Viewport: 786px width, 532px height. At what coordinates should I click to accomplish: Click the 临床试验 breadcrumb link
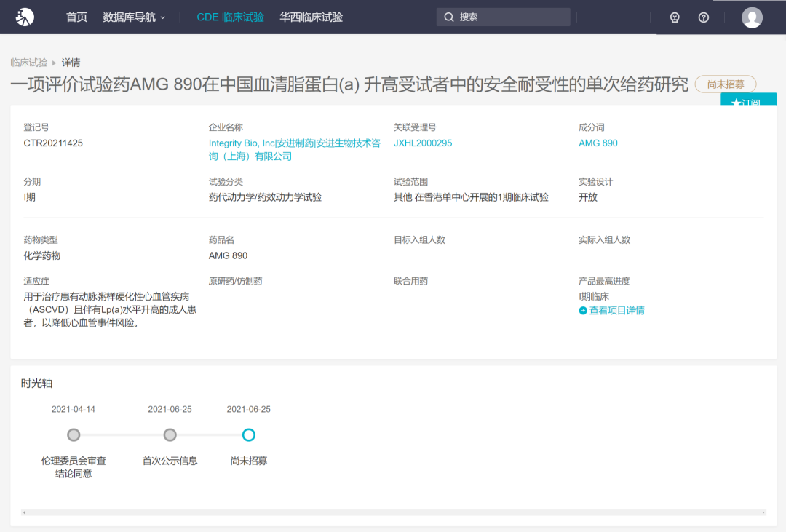tap(29, 63)
